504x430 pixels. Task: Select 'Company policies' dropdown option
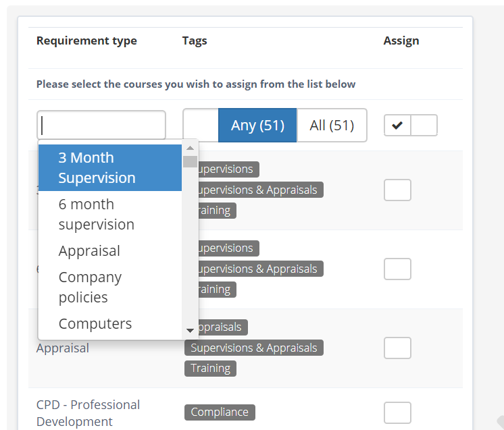click(110, 287)
